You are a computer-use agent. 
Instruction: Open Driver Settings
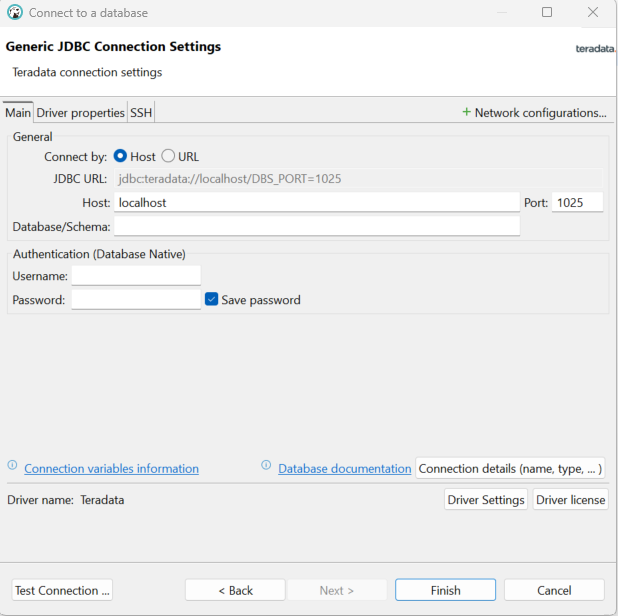pyautogui.click(x=486, y=500)
